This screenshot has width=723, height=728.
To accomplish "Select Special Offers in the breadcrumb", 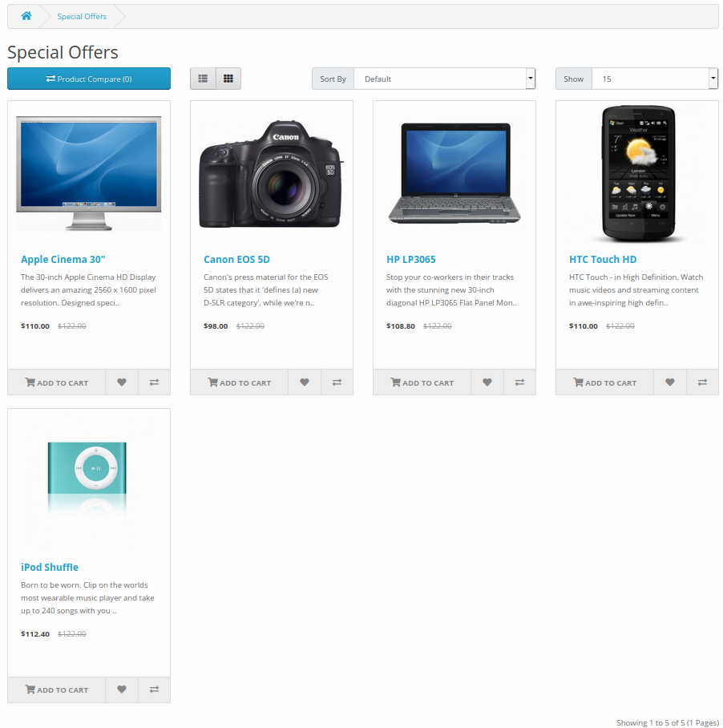I will pyautogui.click(x=81, y=16).
